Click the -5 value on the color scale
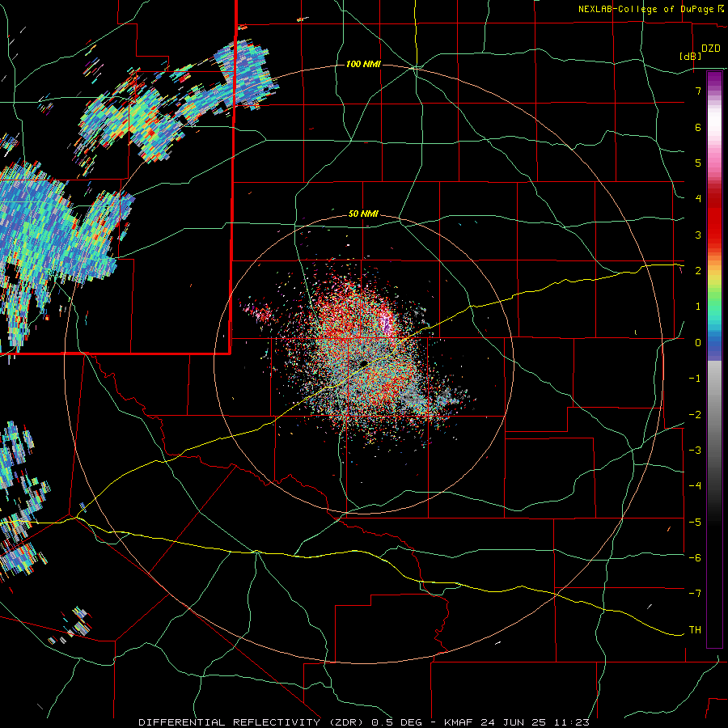728x728 pixels. 695,523
